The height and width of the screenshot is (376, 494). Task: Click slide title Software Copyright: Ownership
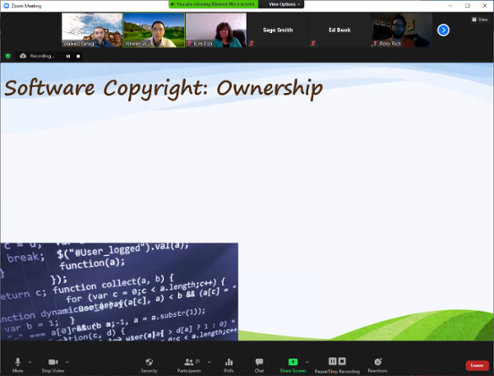[163, 89]
